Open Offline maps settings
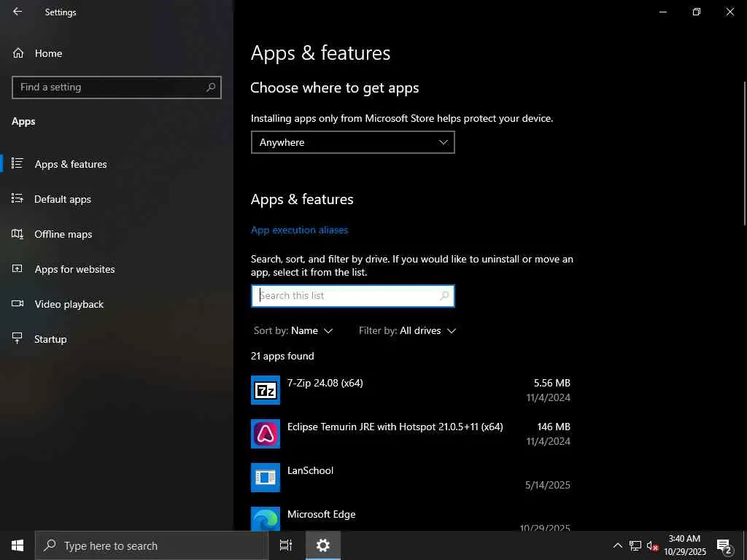The height and width of the screenshot is (560, 747). coord(63,234)
